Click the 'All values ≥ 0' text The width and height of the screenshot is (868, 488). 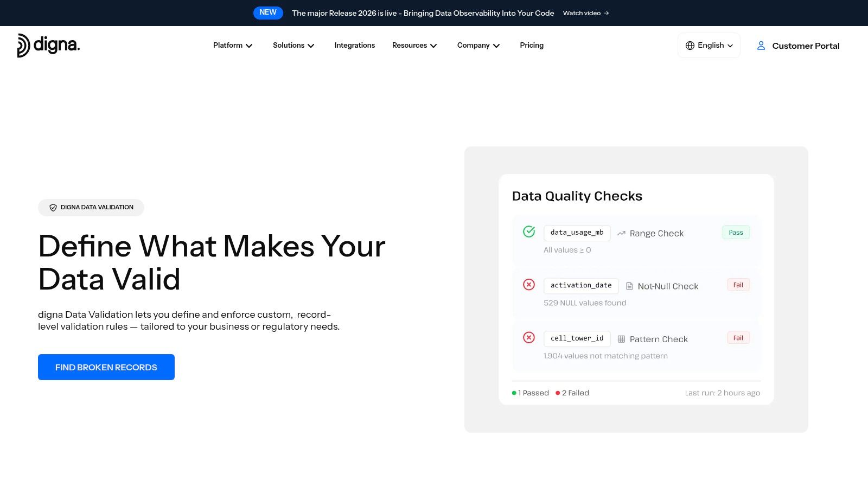tap(567, 250)
